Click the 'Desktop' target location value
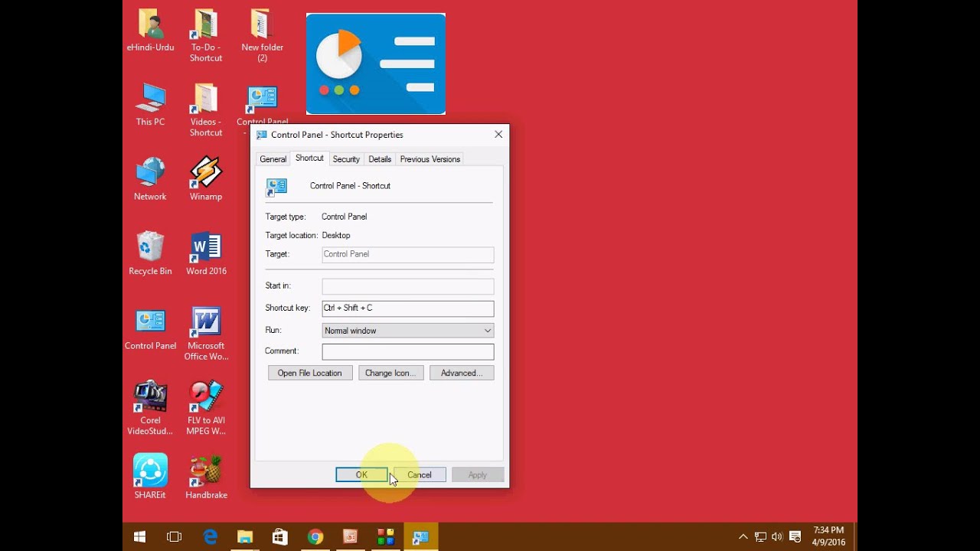 336,236
